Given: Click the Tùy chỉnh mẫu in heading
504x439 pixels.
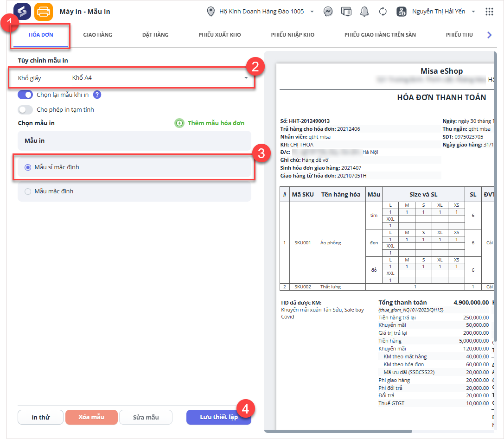Looking at the screenshot, I should (43, 60).
